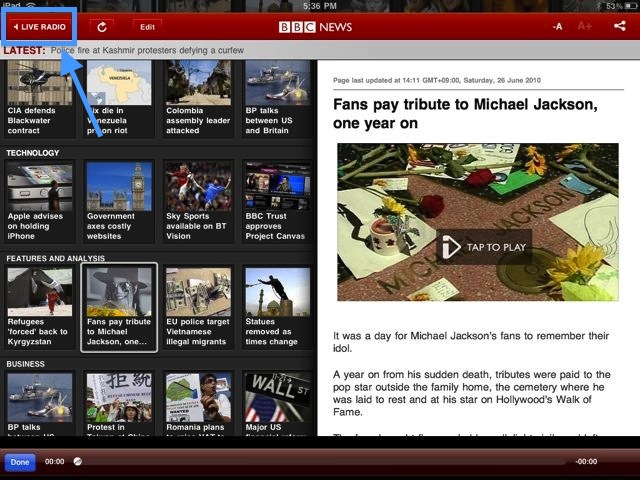Click the BUSINESS section heading
640x480 pixels.
(25, 364)
